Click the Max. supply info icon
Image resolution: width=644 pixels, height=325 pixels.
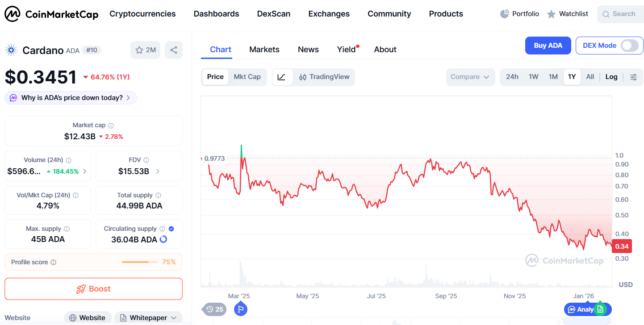coord(67,229)
